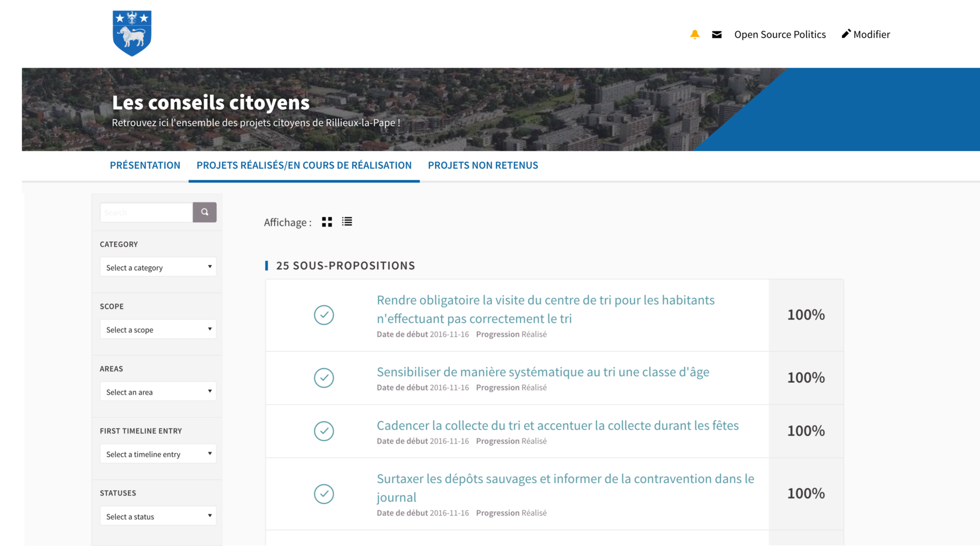Focus the sidebar Search text field

pos(146,212)
